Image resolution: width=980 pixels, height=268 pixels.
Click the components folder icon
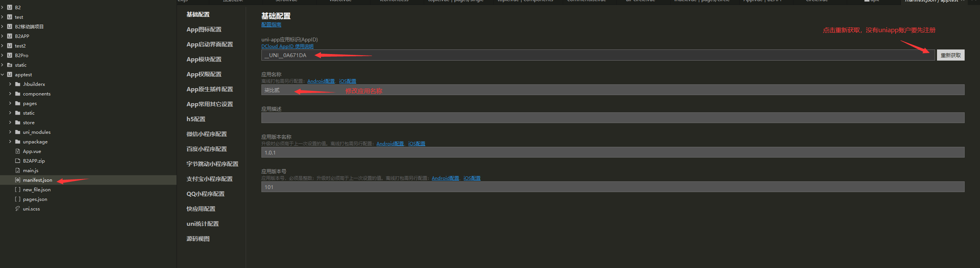click(x=18, y=94)
